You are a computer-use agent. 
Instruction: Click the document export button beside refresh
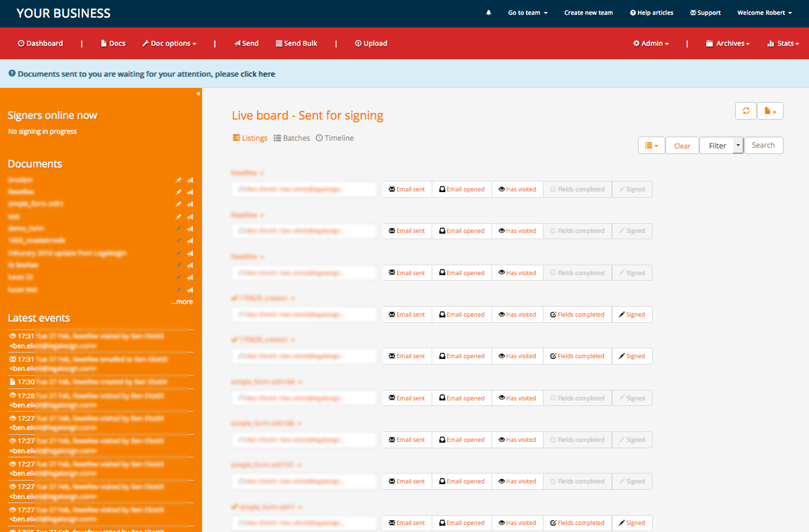pyautogui.click(x=770, y=111)
